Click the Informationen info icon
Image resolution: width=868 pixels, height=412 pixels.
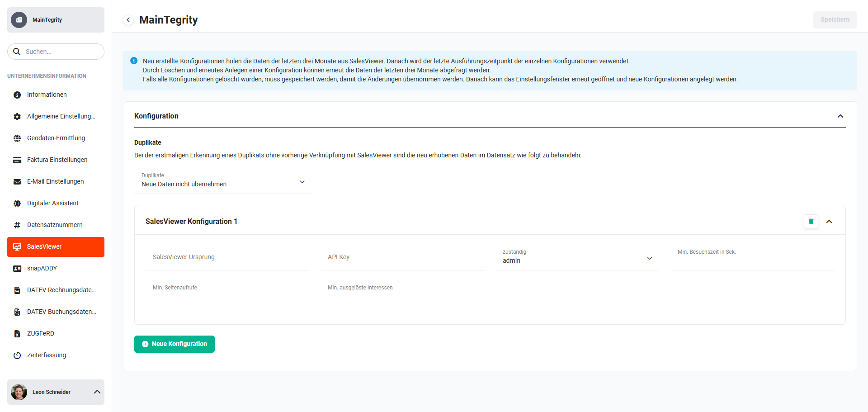coord(17,95)
